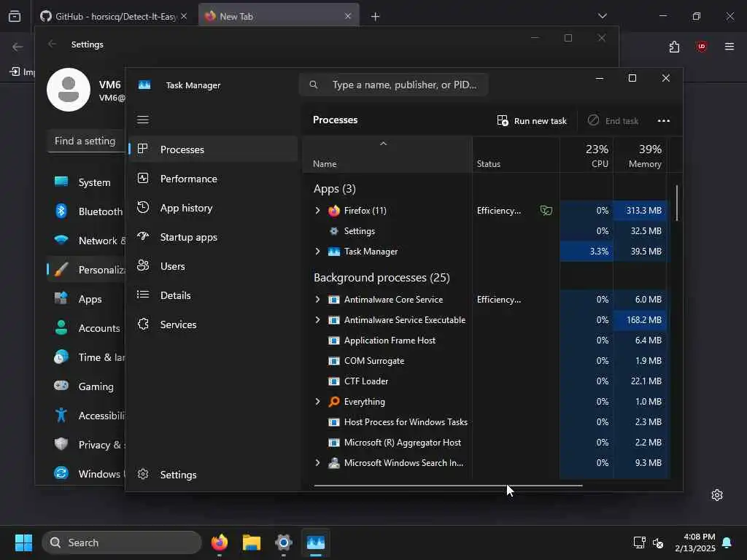
Task: Open Firefox extensions puzzle icon
Action: tap(674, 47)
